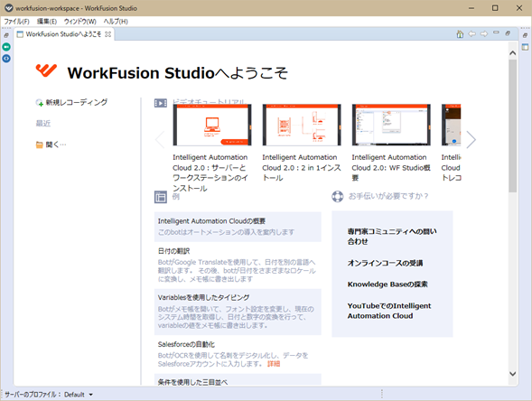Click the お手伝いが必要ですか？ heading
Screen dimensions: 532x401
click(x=388, y=196)
